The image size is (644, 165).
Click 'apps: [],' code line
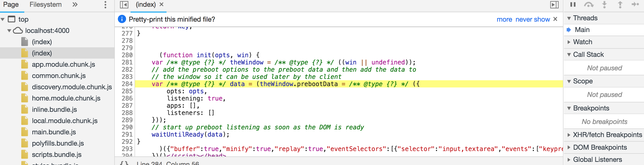click(x=183, y=106)
